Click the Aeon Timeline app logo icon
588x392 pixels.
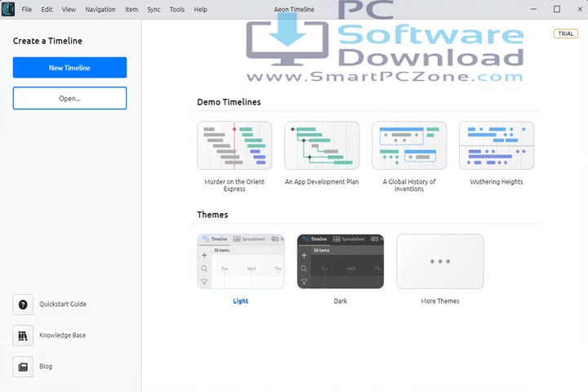8,9
